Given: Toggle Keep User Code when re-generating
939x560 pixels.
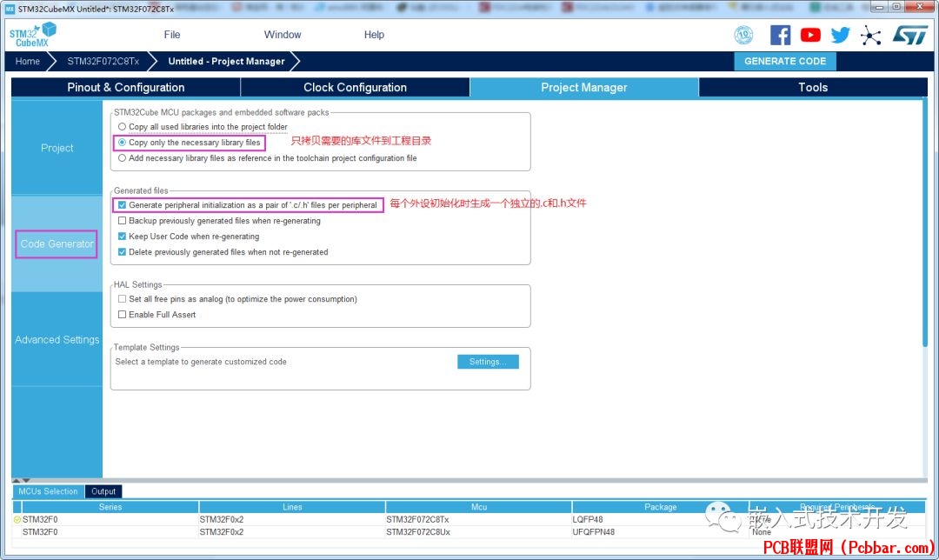Looking at the screenshot, I should coord(123,236).
